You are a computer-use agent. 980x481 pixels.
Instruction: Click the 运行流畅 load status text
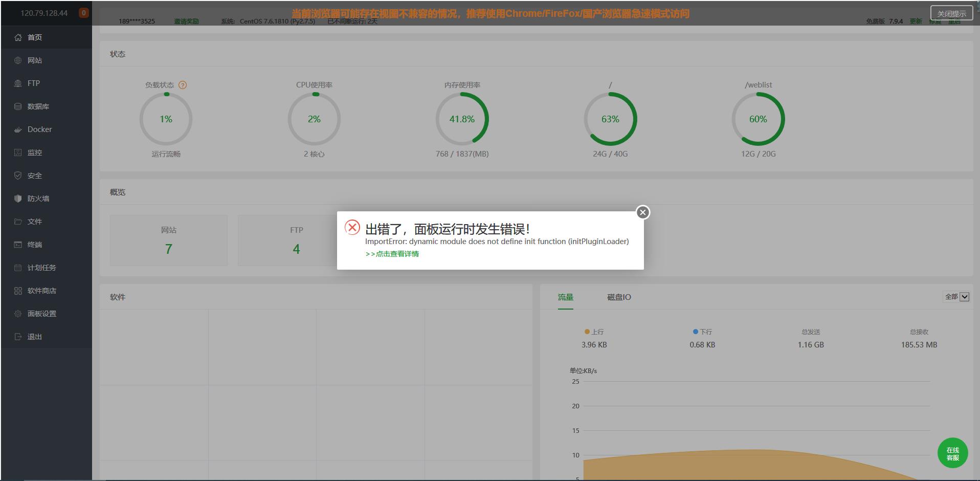166,154
